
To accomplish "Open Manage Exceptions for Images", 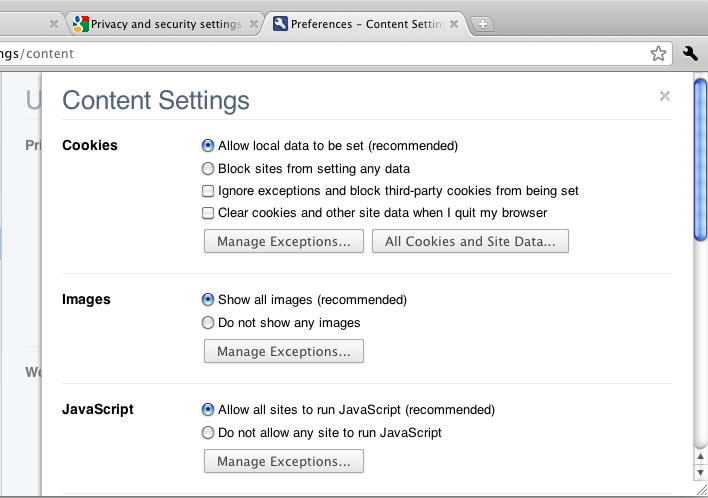I will (x=283, y=351).
